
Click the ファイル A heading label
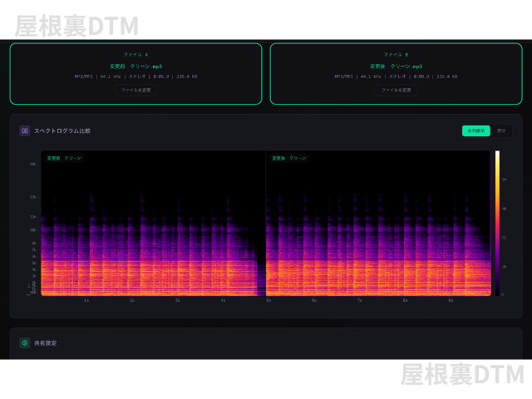(135, 55)
